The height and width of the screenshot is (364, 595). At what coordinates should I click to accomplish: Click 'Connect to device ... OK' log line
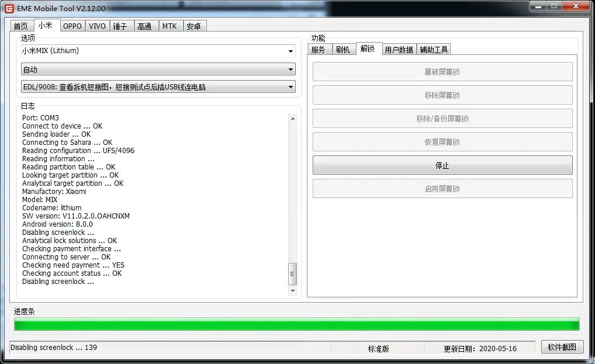pyautogui.click(x=62, y=126)
